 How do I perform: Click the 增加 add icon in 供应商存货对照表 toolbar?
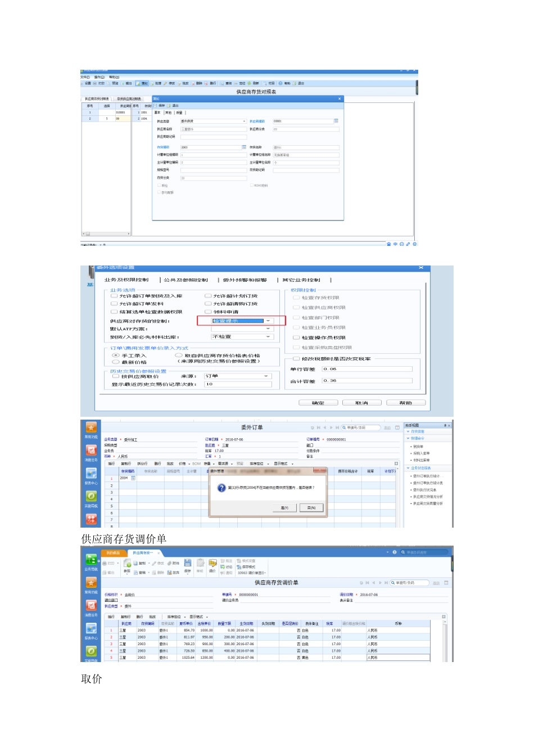tap(138, 83)
